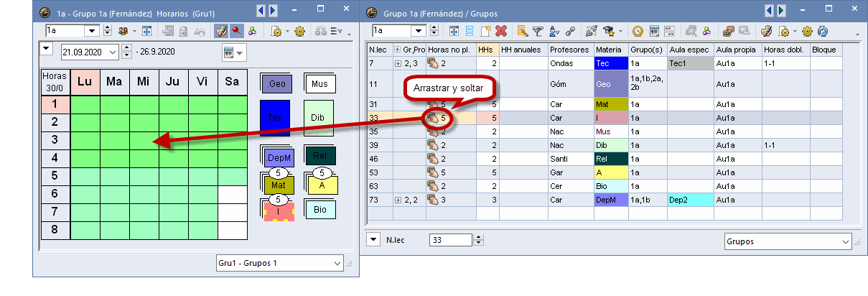Select the Ju day column header
Image resolution: width=868 pixels, height=296 pixels.
coord(173,81)
